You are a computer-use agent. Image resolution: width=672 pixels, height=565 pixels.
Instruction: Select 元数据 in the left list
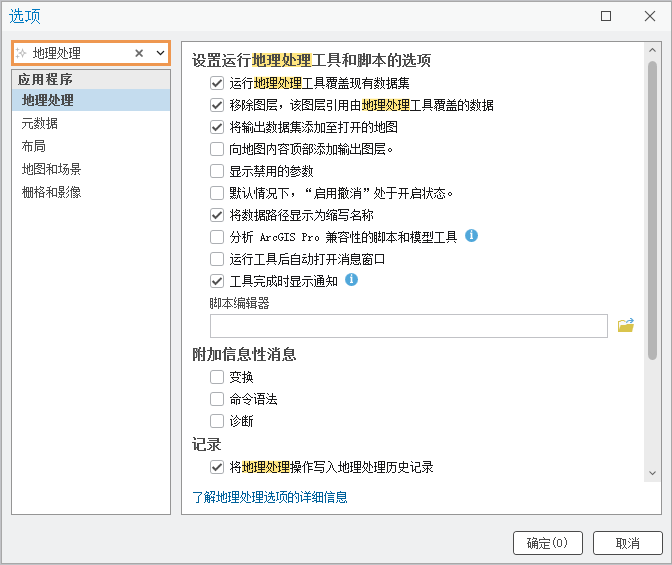[40, 123]
